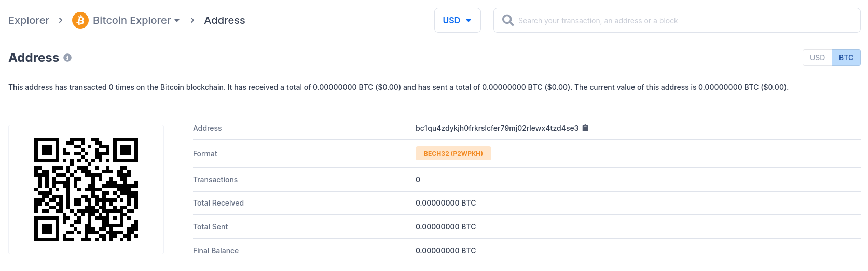
Task: Expand the Bitcoin Explorer dropdown
Action: tap(132, 20)
